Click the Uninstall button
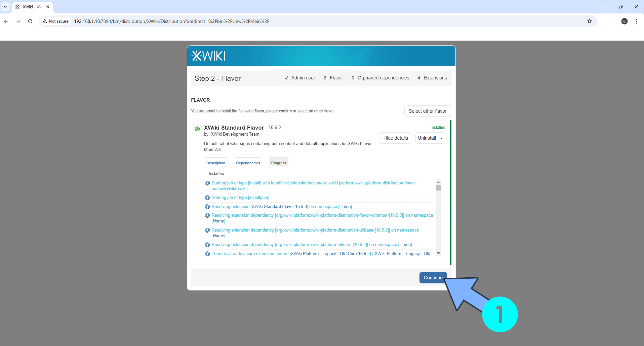This screenshot has height=346, width=644. [427, 138]
